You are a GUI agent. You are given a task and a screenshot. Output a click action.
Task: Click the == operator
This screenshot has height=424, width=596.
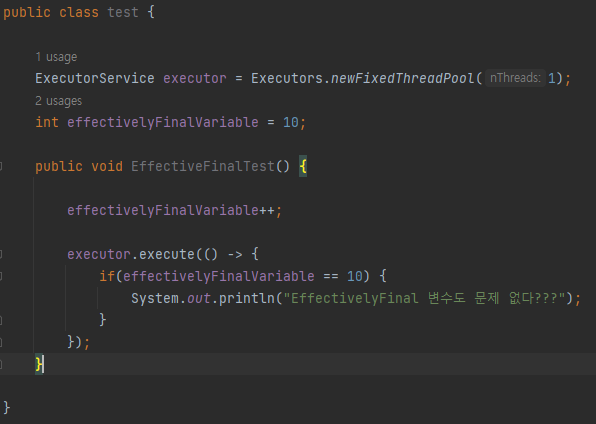[331, 276]
